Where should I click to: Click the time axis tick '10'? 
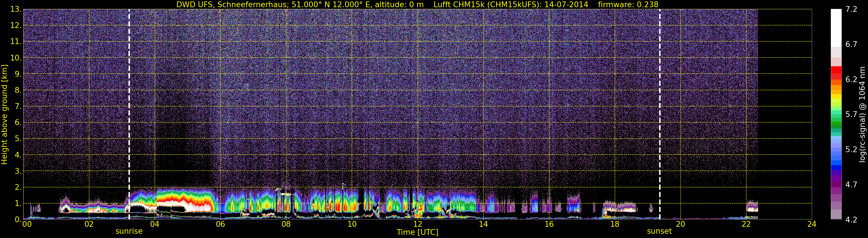coord(352,224)
